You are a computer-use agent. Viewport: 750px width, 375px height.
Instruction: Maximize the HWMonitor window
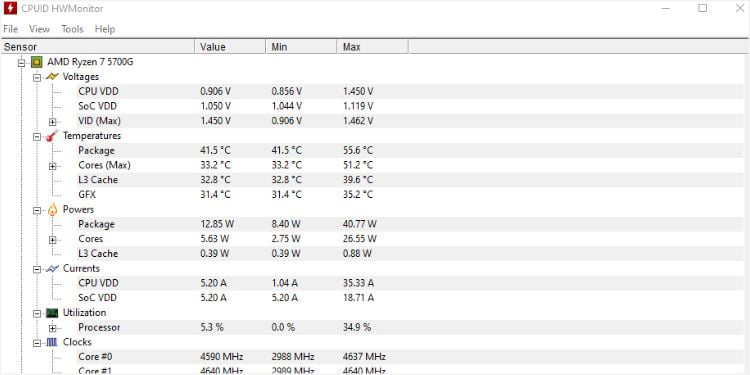pos(702,8)
